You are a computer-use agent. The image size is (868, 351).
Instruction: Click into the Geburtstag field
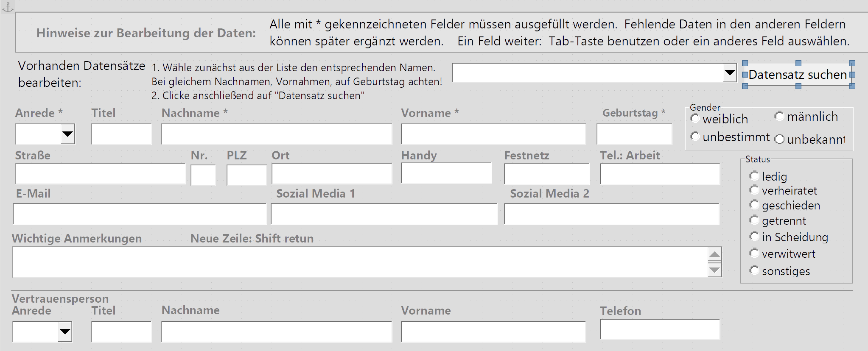(x=634, y=134)
